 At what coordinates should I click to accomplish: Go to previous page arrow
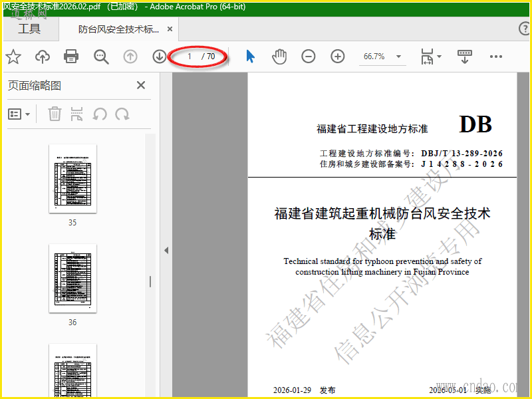point(130,57)
